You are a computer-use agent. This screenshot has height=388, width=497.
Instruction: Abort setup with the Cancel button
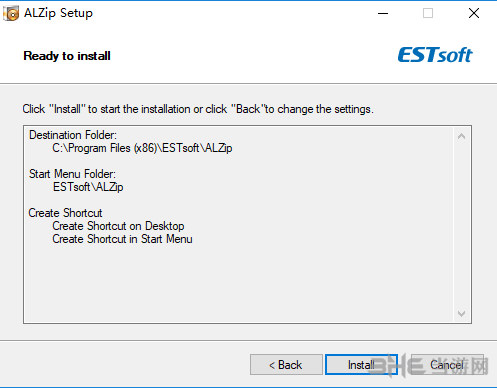(447, 365)
